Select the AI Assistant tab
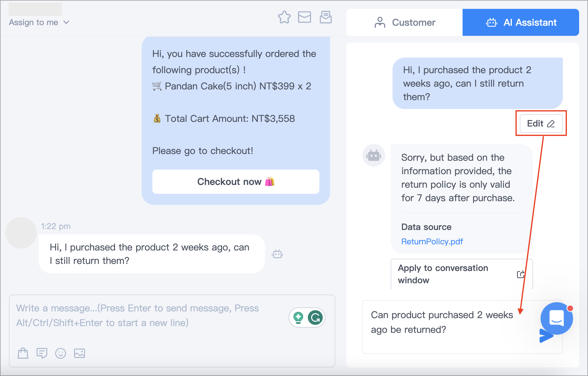 click(x=521, y=22)
